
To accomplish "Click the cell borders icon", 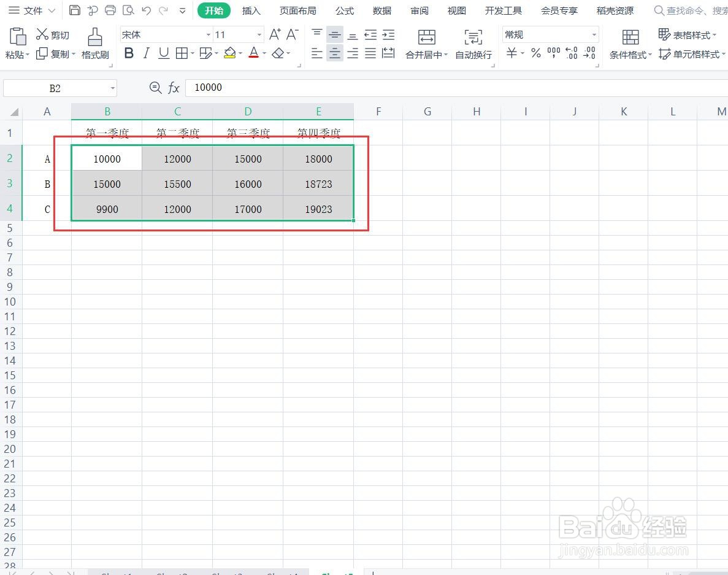I will [182, 53].
